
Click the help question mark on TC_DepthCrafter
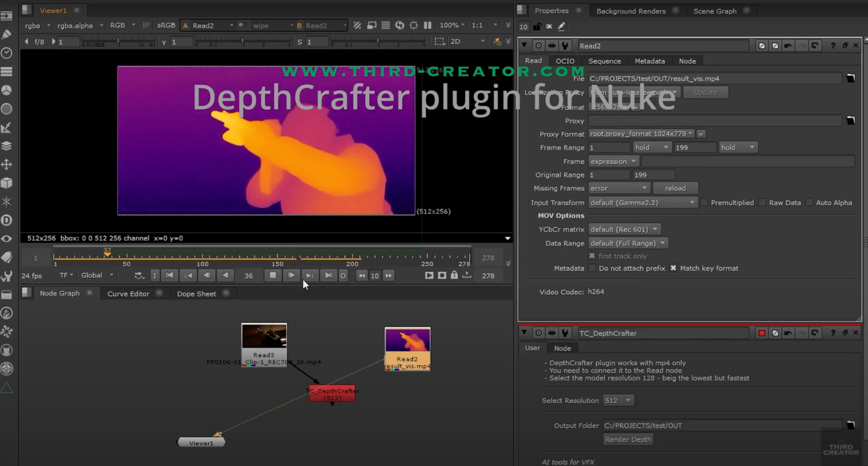click(833, 333)
